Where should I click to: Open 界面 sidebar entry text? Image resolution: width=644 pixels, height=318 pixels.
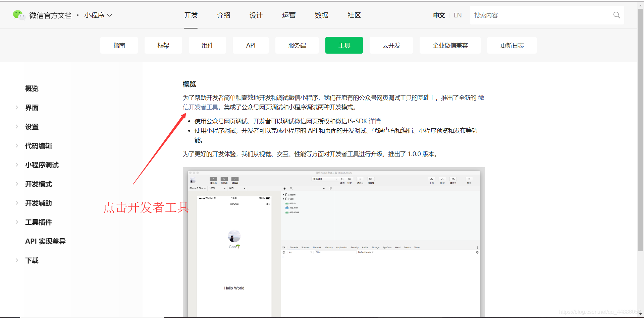[32, 108]
